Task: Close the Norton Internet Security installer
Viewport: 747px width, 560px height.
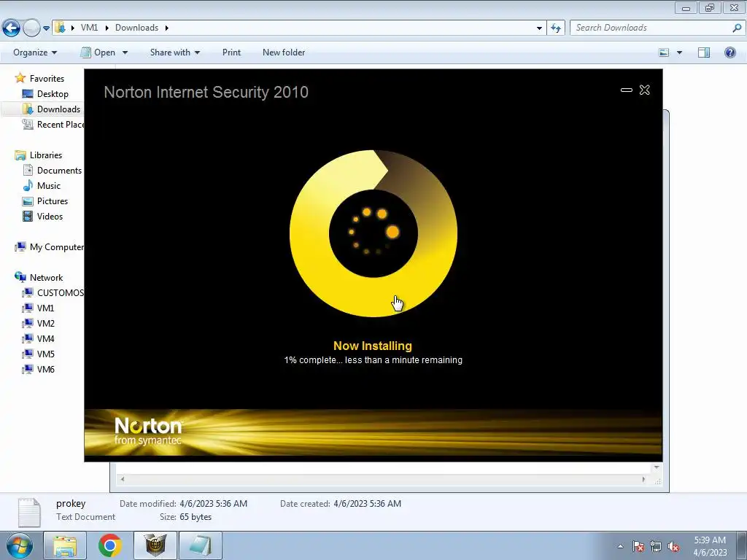Action: 645,90
